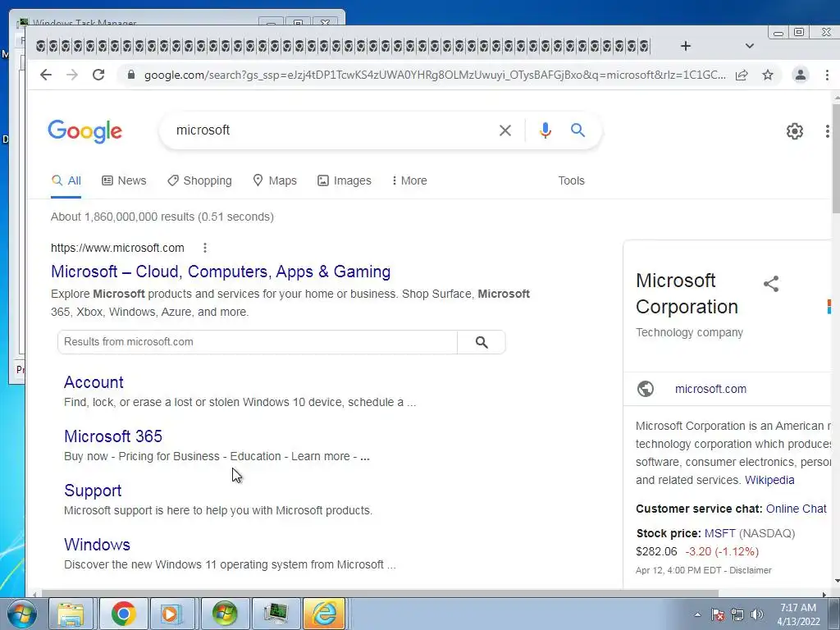Open the Support sitelink
This screenshot has width=840, height=630.
click(93, 491)
